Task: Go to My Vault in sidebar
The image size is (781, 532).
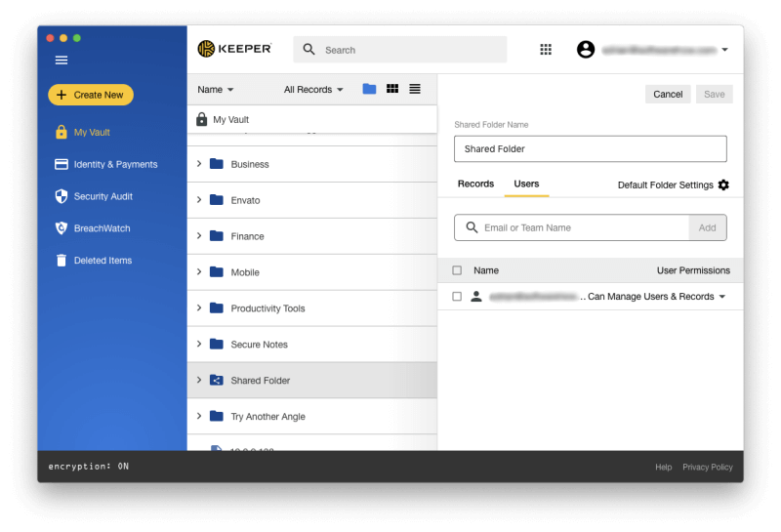Action: point(92,132)
